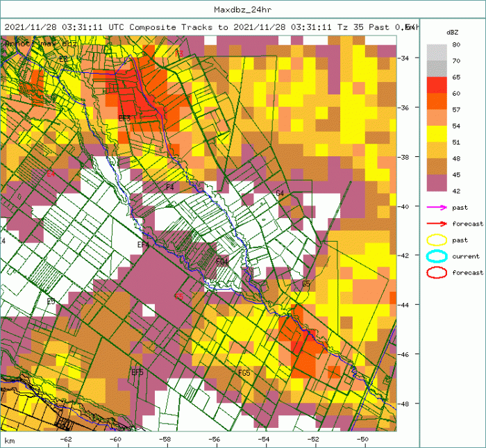Click the legend value 80

456,44
